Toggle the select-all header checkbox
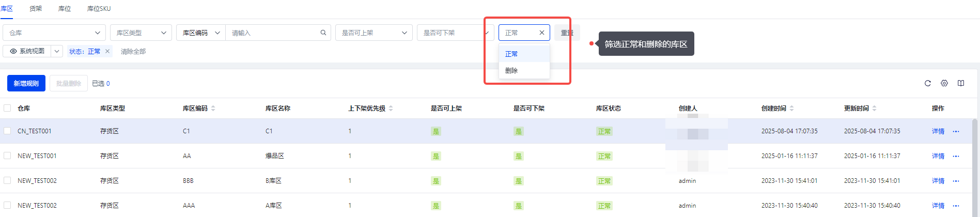This screenshot has width=980, height=217. point(7,108)
